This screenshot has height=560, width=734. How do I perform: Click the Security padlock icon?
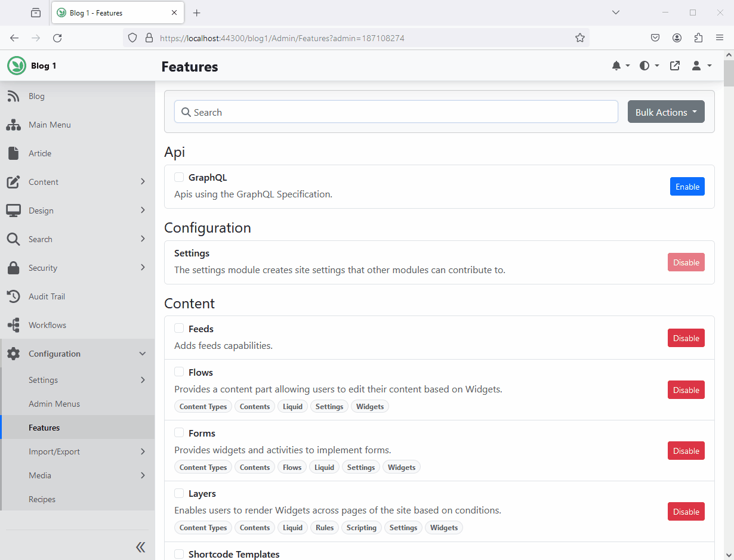click(13, 268)
